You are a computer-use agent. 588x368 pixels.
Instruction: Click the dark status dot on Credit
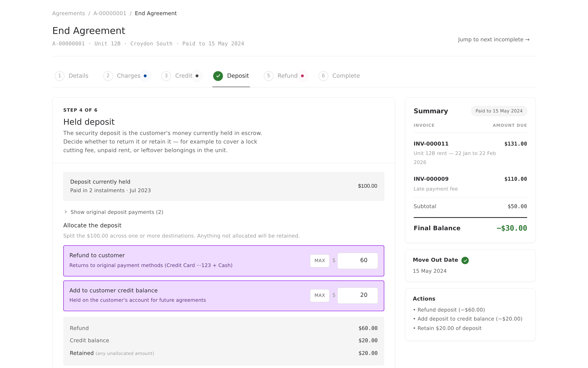tap(197, 76)
